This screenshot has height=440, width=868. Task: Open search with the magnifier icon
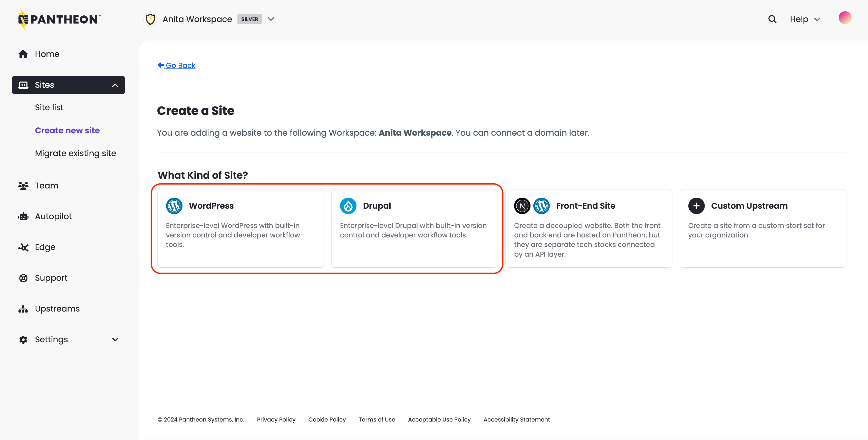(772, 19)
